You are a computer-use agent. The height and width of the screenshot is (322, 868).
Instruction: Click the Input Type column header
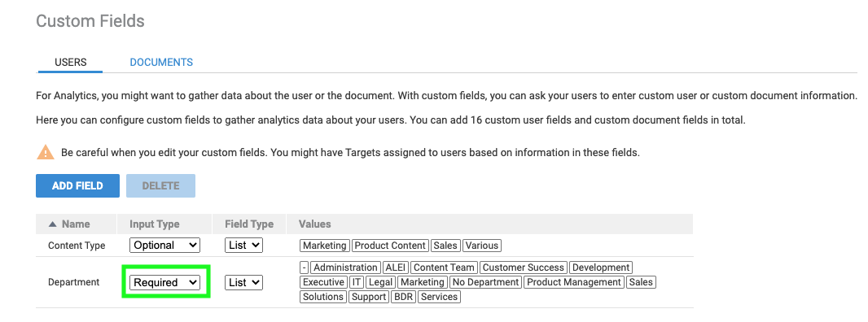pyautogui.click(x=155, y=224)
